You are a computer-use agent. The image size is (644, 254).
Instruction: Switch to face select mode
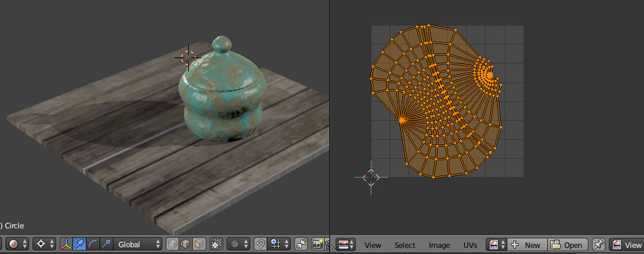coord(199,245)
